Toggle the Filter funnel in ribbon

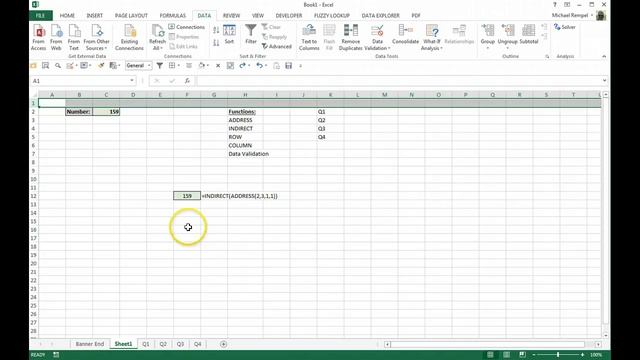pos(251,34)
